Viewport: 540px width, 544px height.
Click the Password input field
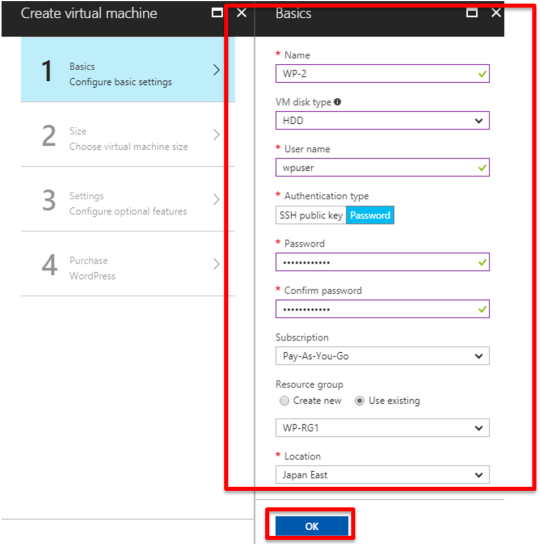(382, 262)
